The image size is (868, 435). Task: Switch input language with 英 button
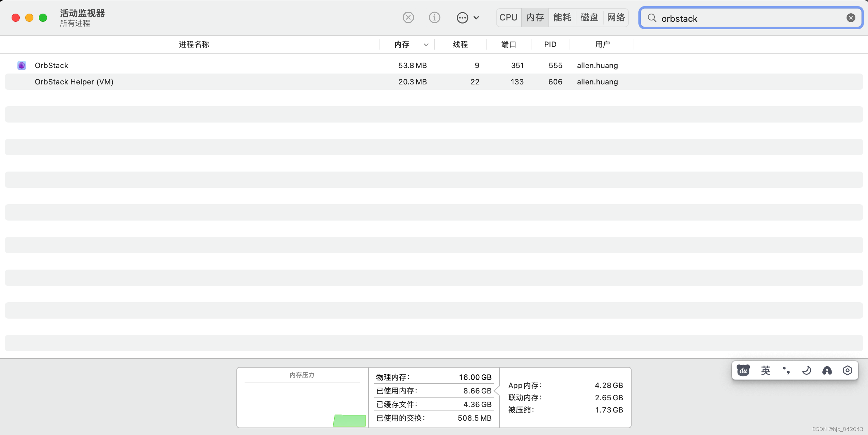[765, 370]
